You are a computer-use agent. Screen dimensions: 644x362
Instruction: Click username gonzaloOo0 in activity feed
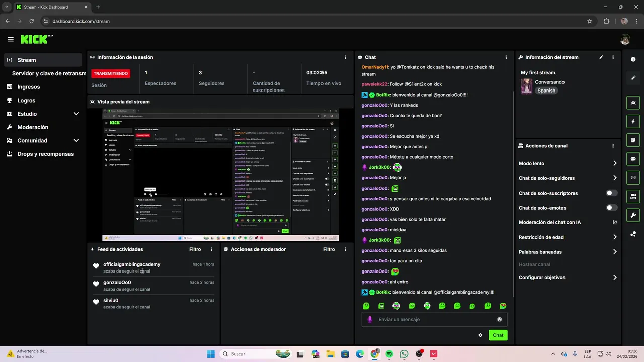point(117,282)
